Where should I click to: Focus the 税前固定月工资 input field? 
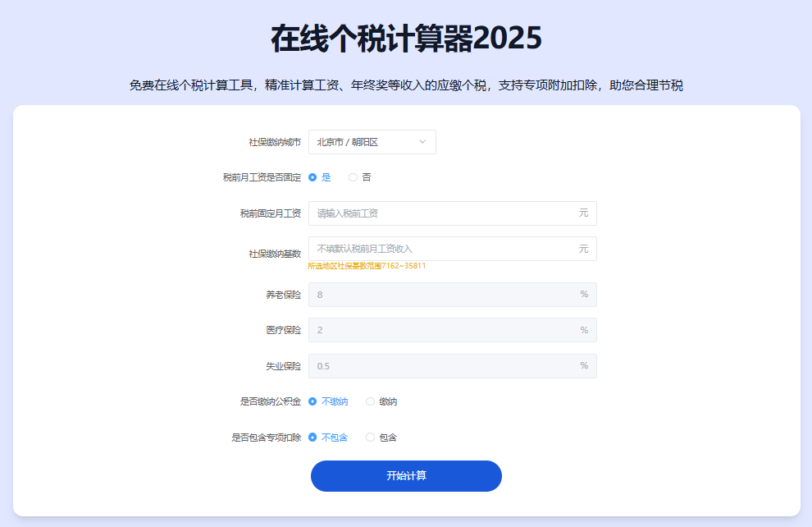[x=443, y=213]
